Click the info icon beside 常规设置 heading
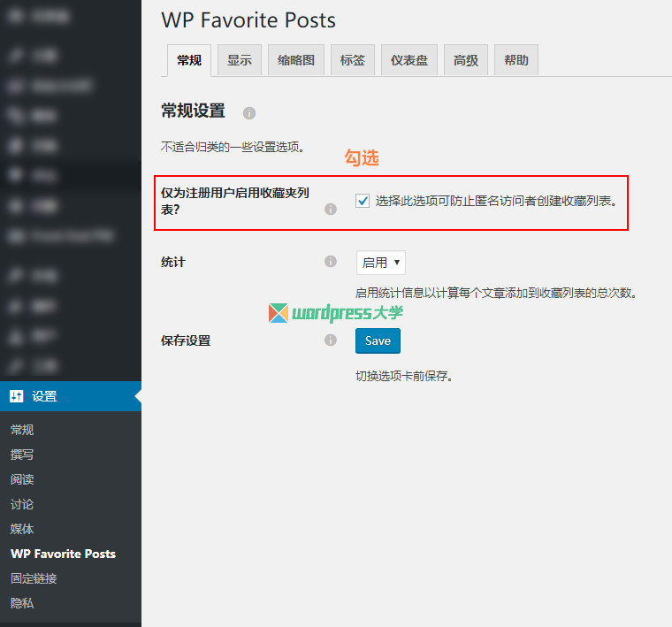 click(x=249, y=113)
